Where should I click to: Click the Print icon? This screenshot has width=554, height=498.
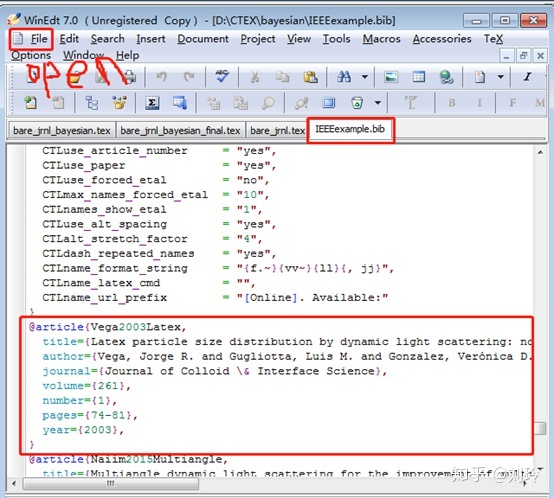(130, 77)
